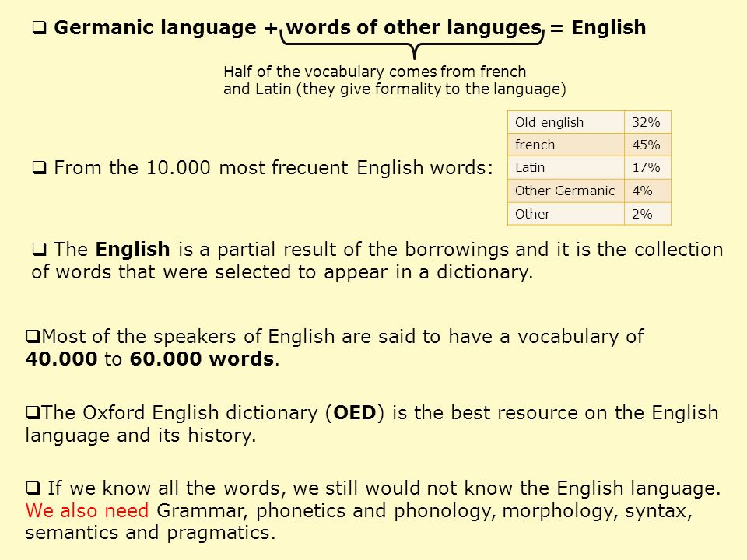Screen dimensions: 747x560
Task: Click 'From the 10.000 most frecuent English words:'
Action: pyautogui.click(x=273, y=168)
